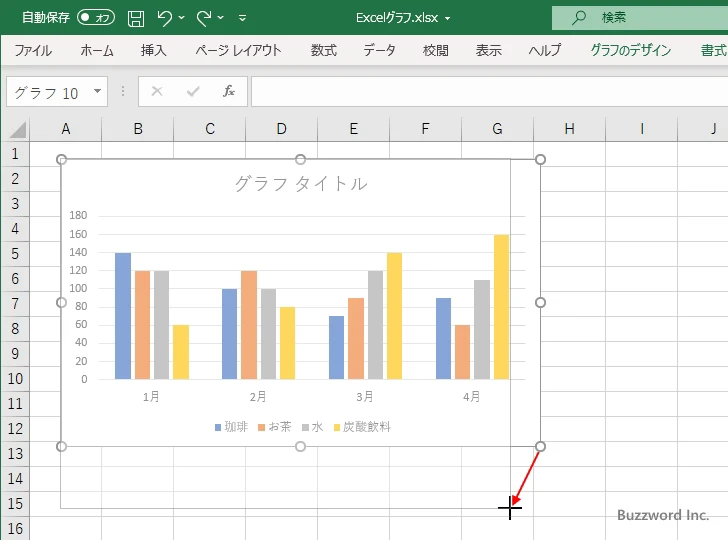This screenshot has width=728, height=540.
Task: Click the left-middle chart resize handle
Action: click(x=61, y=303)
